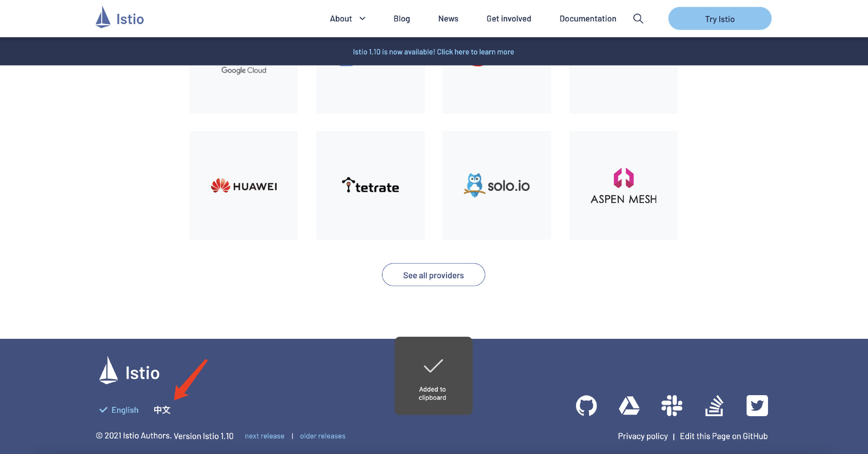The image size is (868, 454).
Task: Open the Slack icon in footer
Action: click(672, 406)
